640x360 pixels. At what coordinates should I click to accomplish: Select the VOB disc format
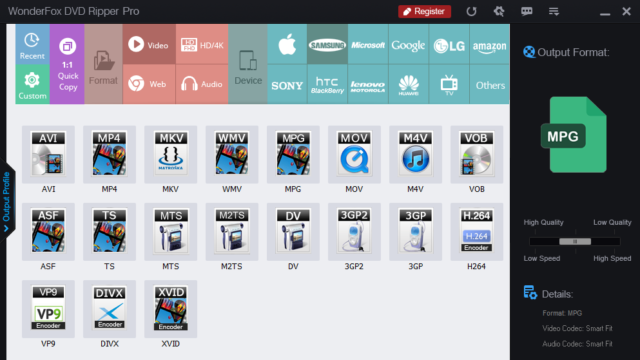click(x=477, y=154)
